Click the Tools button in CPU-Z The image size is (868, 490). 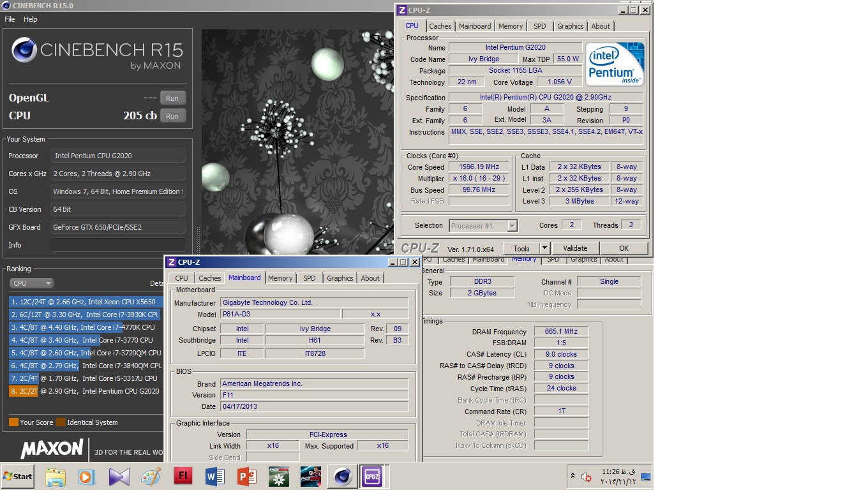[521, 248]
